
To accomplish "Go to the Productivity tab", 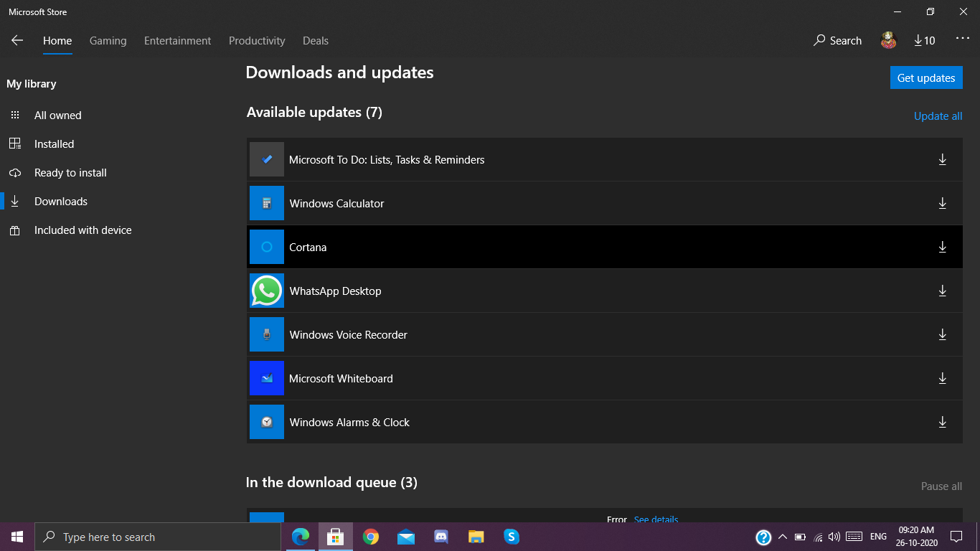I will [x=257, y=41].
